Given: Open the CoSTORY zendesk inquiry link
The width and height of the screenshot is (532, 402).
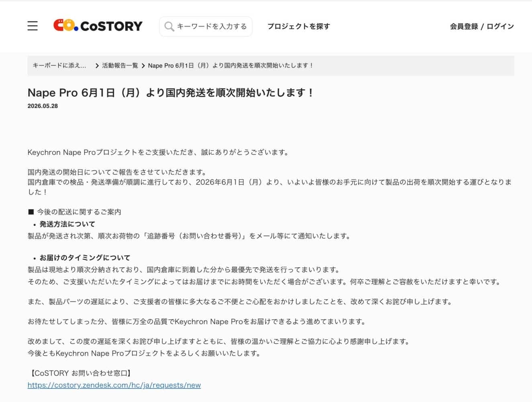Looking at the screenshot, I should pyautogui.click(x=114, y=385).
